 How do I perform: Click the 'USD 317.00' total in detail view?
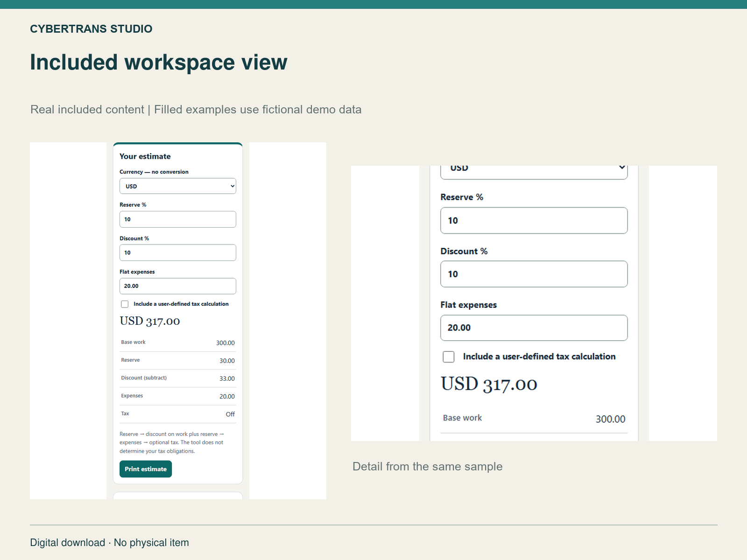(489, 384)
